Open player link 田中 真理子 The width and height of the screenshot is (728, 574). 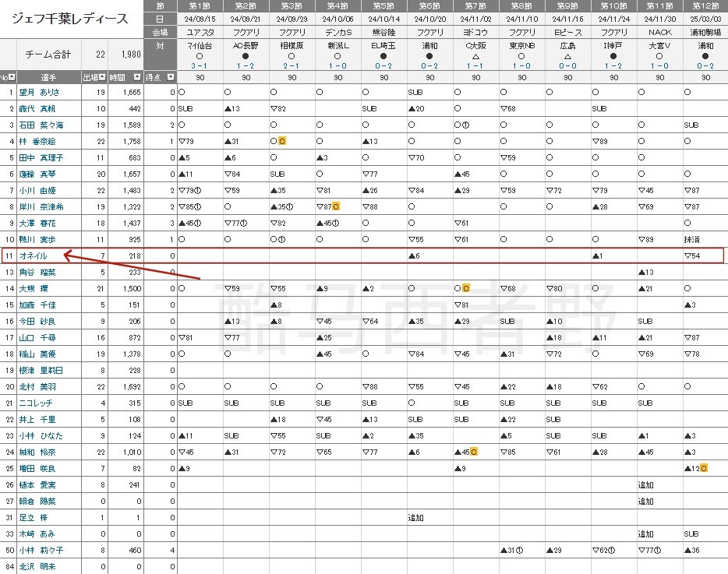click(41, 158)
